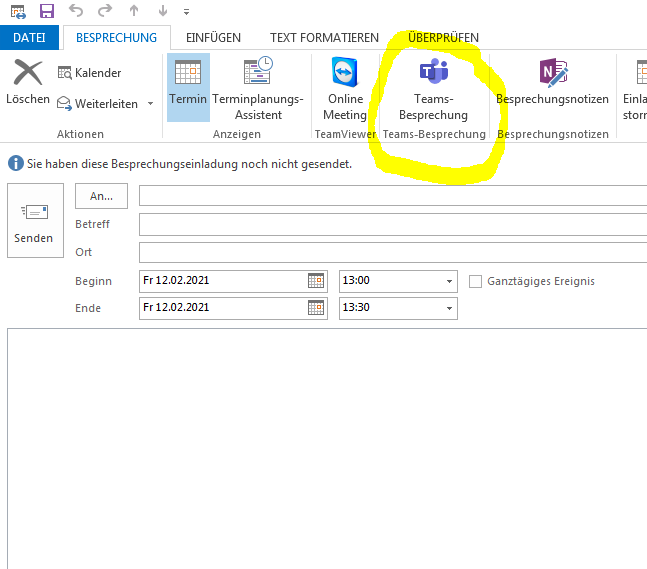
Task: Expand the start time 13:00 dropdown
Action: [448, 281]
